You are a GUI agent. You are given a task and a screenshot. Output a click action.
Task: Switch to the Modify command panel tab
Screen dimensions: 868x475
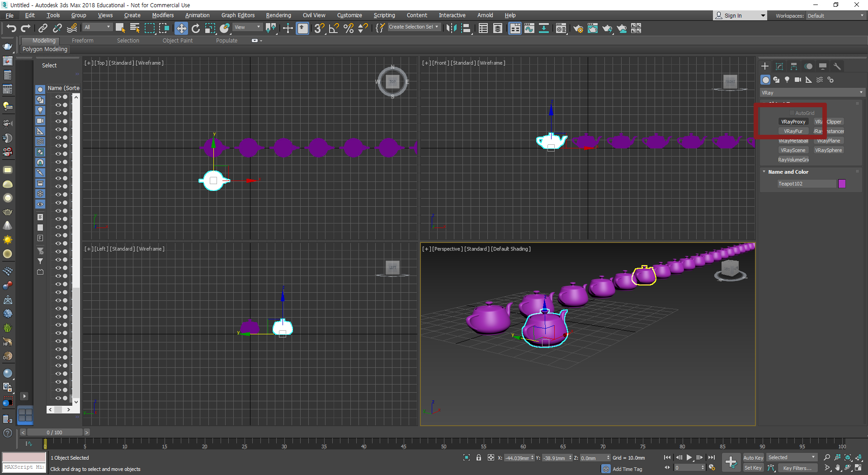[779, 66]
